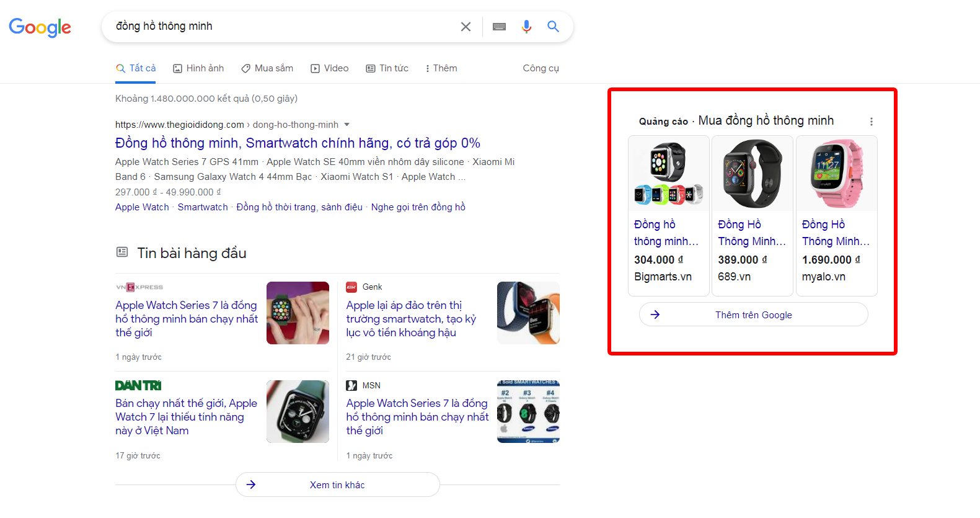Clear the search box with X icon
The image size is (980, 518).
coord(466,27)
